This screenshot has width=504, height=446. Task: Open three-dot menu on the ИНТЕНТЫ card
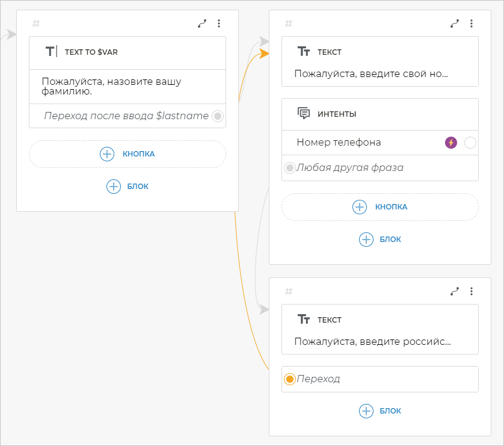tap(472, 23)
